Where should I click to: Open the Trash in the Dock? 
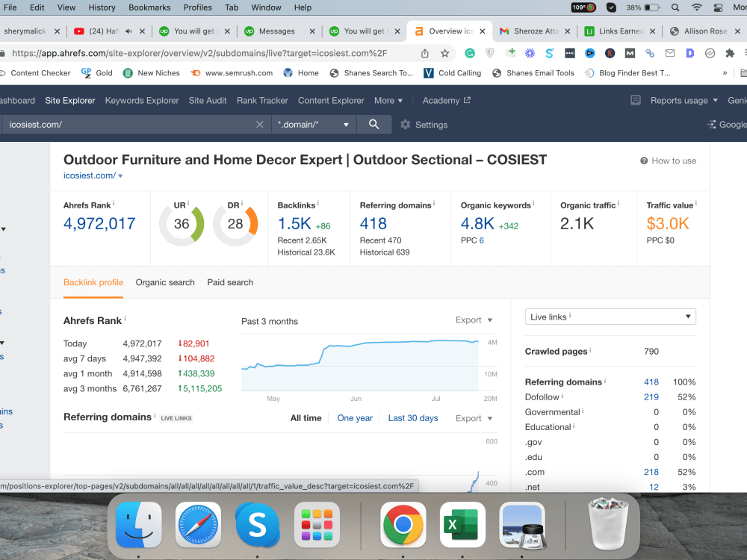click(x=609, y=524)
